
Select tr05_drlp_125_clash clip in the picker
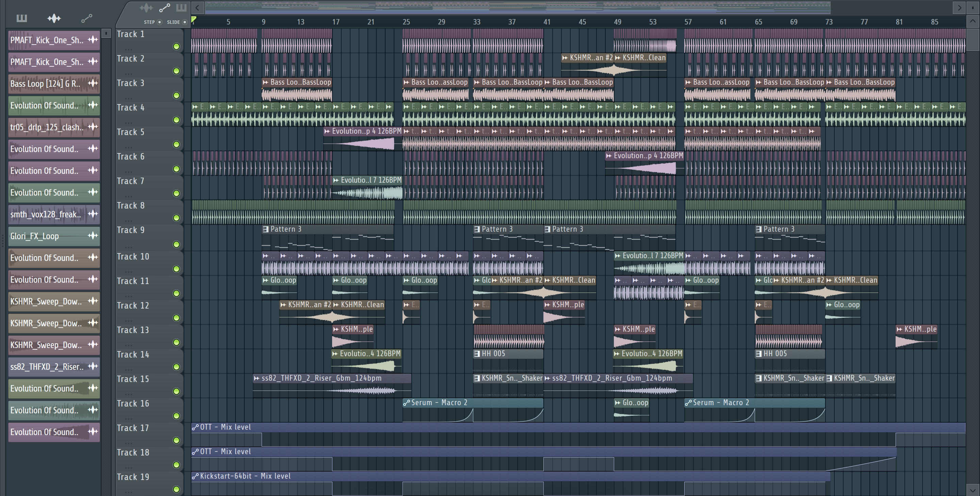pyautogui.click(x=54, y=128)
